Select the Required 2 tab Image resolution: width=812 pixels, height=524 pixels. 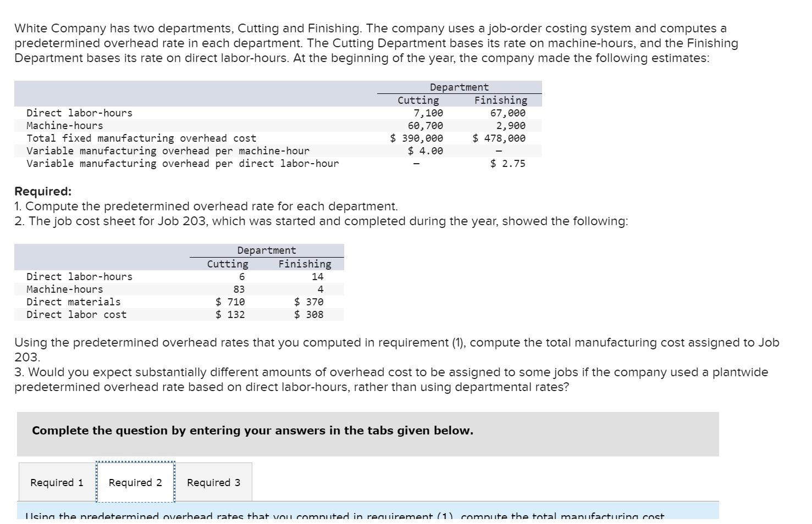(x=135, y=482)
